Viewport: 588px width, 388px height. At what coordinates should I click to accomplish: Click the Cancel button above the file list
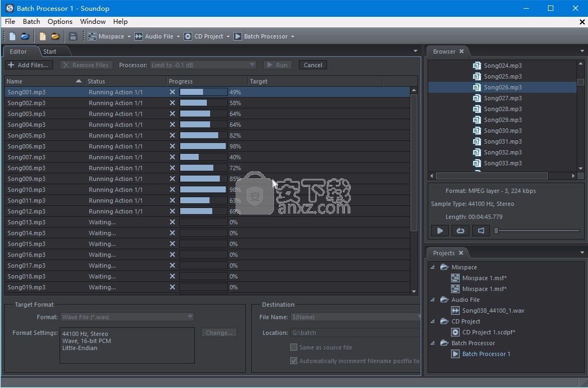[x=312, y=64]
